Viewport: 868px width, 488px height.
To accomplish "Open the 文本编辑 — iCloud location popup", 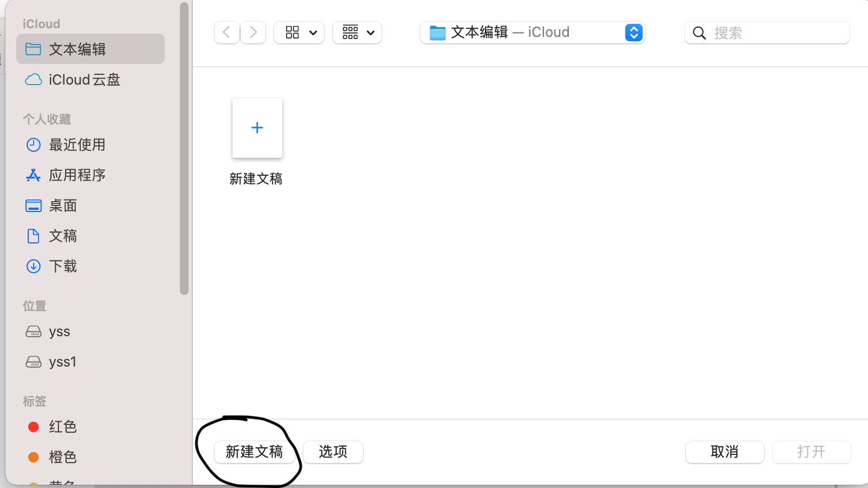I will (x=532, y=33).
